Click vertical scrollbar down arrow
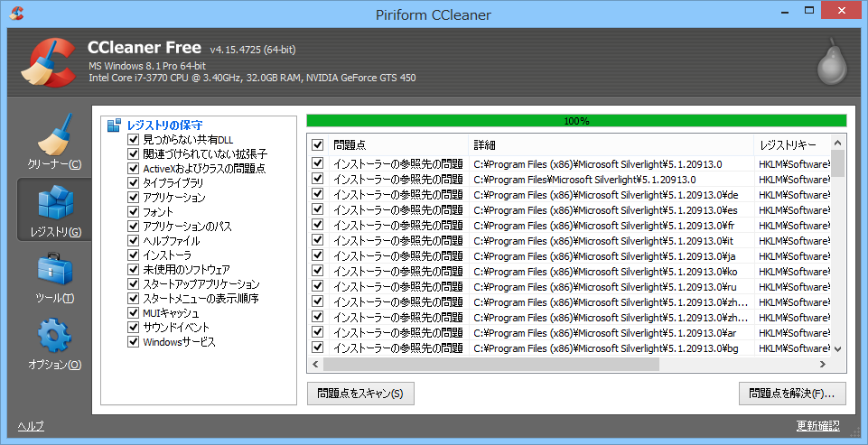Image resolution: width=868 pixels, height=445 pixels. point(837,348)
